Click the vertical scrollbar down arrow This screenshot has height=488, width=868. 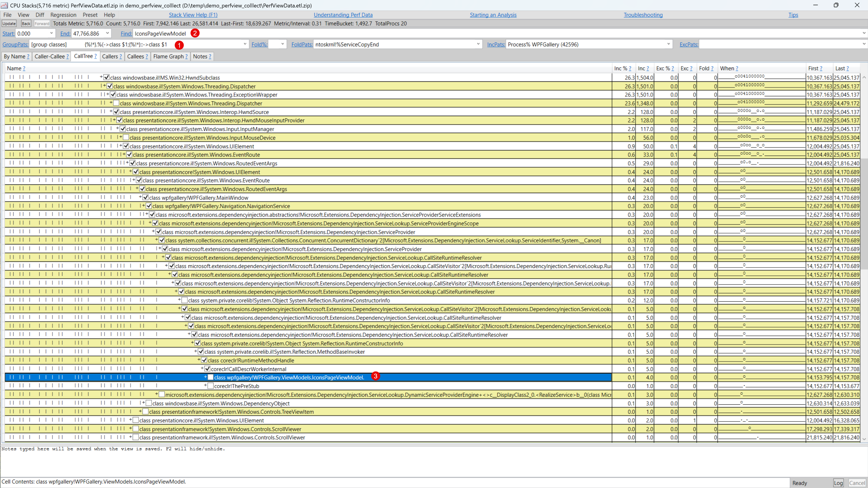pyautogui.click(x=864, y=439)
